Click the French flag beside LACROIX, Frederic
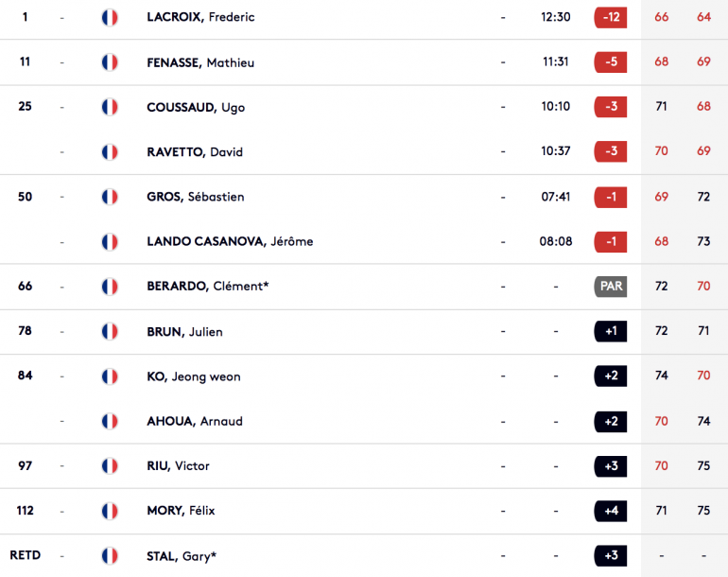 click(110, 18)
